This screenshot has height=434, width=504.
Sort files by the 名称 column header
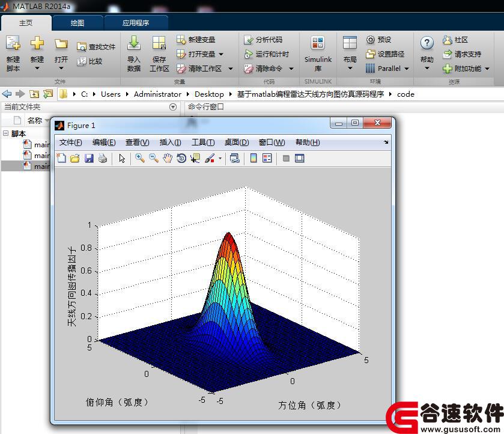coord(35,120)
